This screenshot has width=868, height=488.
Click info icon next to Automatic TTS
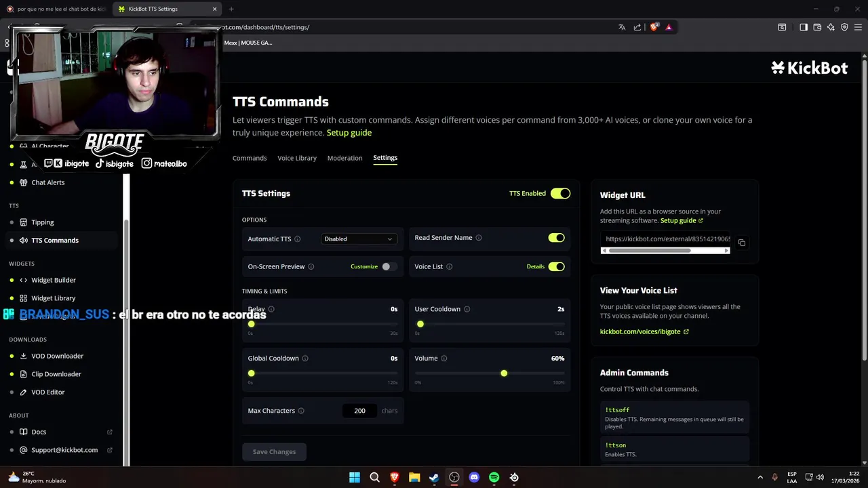[298, 239]
